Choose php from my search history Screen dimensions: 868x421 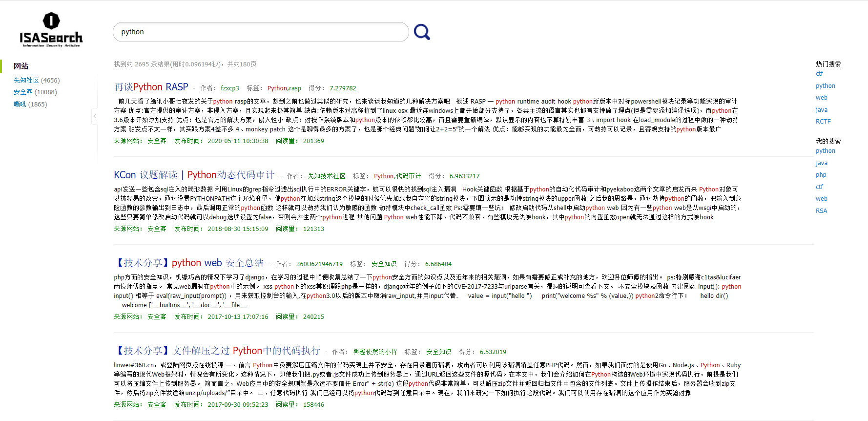pyautogui.click(x=821, y=175)
